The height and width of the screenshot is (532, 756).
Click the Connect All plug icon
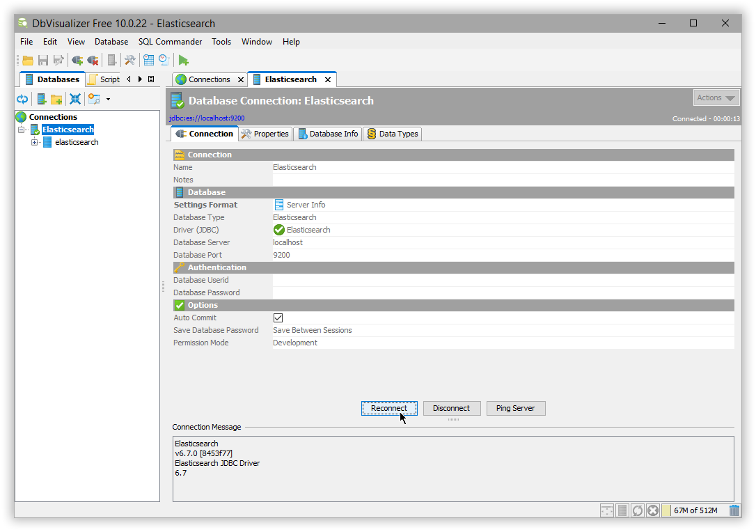(x=77, y=61)
